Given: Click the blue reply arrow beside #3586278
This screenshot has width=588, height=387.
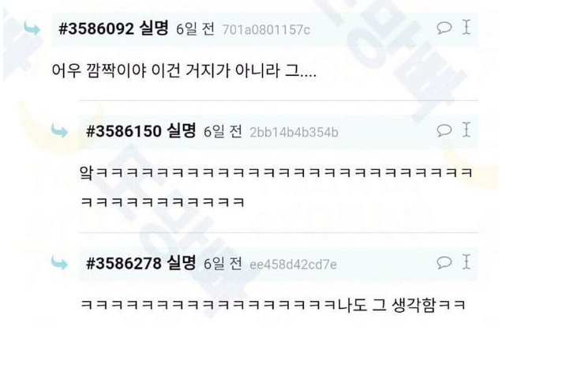Looking at the screenshot, I should pyautogui.click(x=59, y=263).
